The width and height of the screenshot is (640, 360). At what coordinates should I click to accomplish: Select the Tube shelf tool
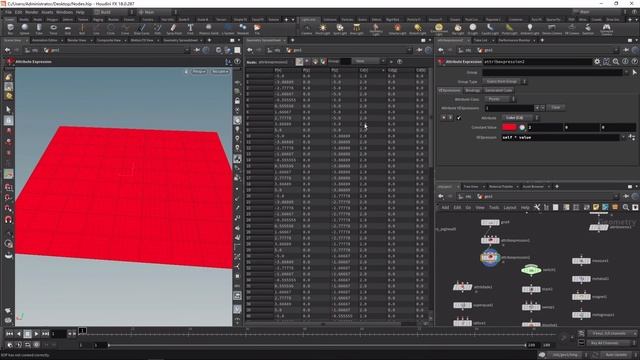(x=39, y=29)
